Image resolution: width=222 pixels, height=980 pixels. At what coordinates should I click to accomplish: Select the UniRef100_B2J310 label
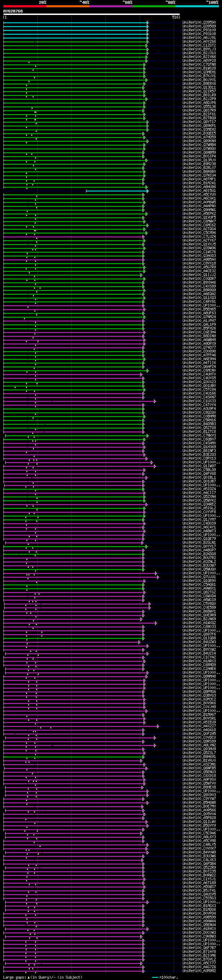point(199,53)
